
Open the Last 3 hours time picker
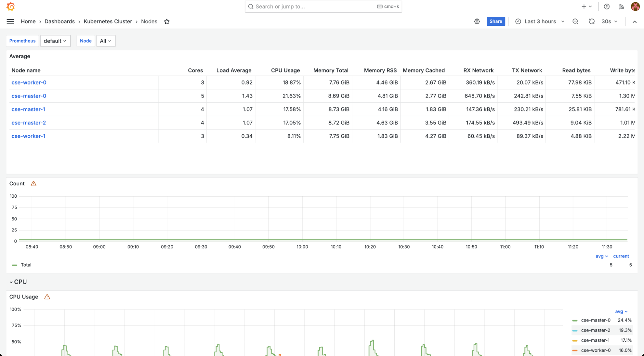tap(540, 22)
